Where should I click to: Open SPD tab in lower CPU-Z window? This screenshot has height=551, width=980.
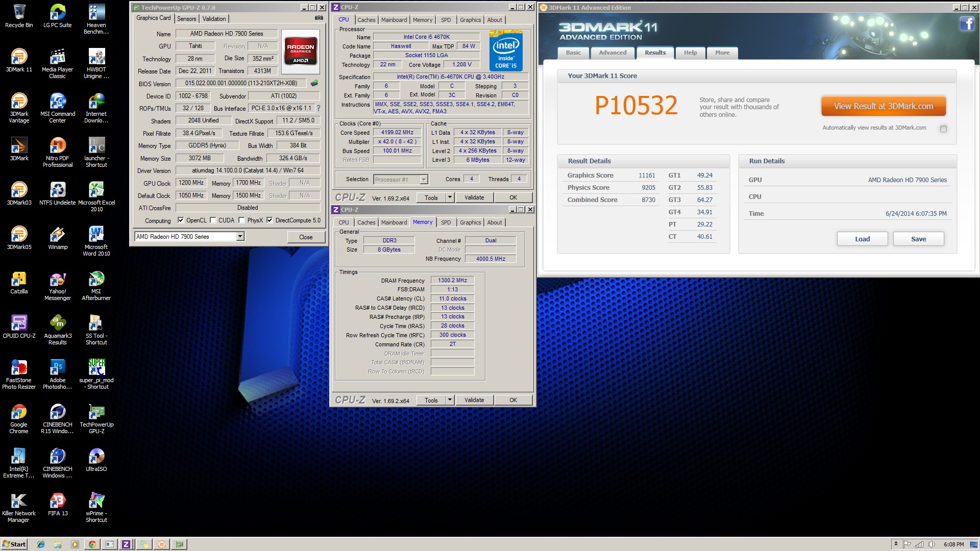click(446, 222)
